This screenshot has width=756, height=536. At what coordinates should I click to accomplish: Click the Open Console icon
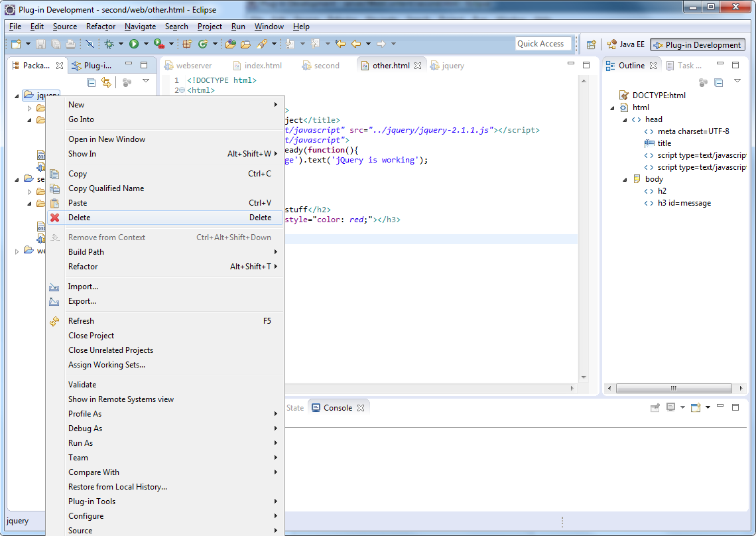695,408
